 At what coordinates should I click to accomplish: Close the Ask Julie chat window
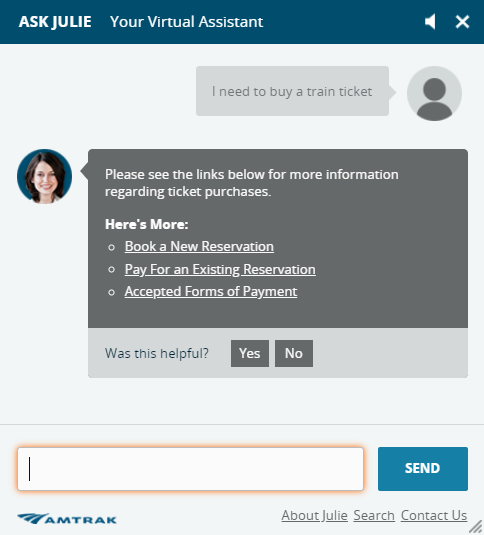tap(463, 22)
